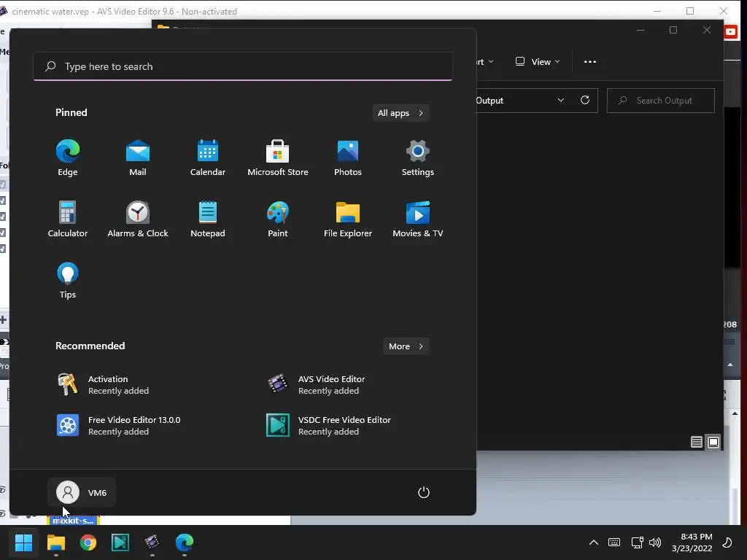747x560 pixels.
Task: Open Microsoft Edge from the taskbar
Action: pyautogui.click(x=185, y=542)
